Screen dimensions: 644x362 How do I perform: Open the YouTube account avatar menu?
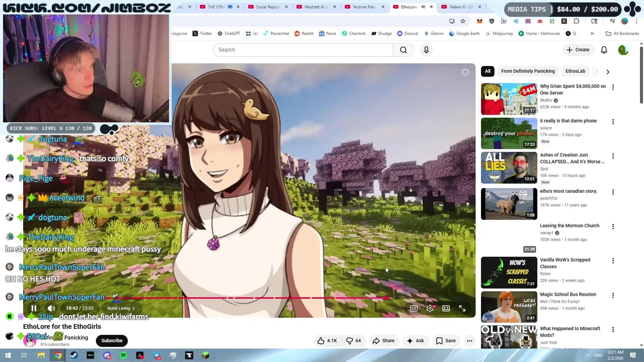623,50
